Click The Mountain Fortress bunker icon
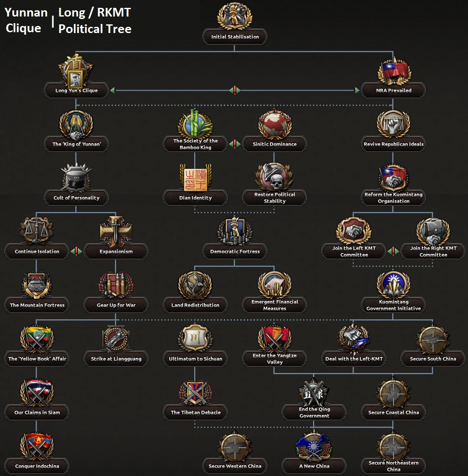 [36, 285]
